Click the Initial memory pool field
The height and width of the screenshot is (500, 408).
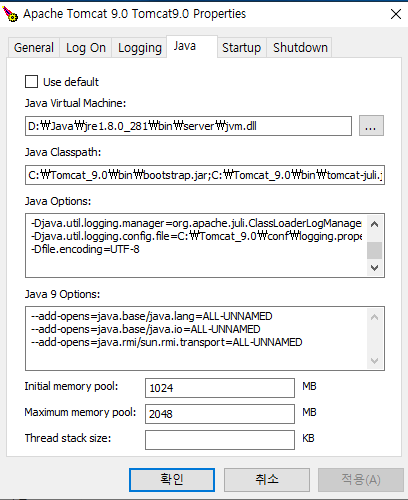click(x=220, y=388)
